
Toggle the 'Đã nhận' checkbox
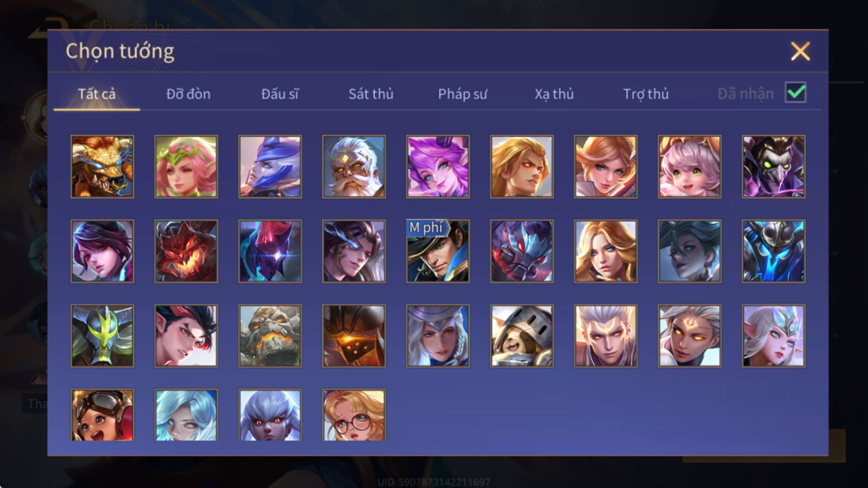click(795, 92)
